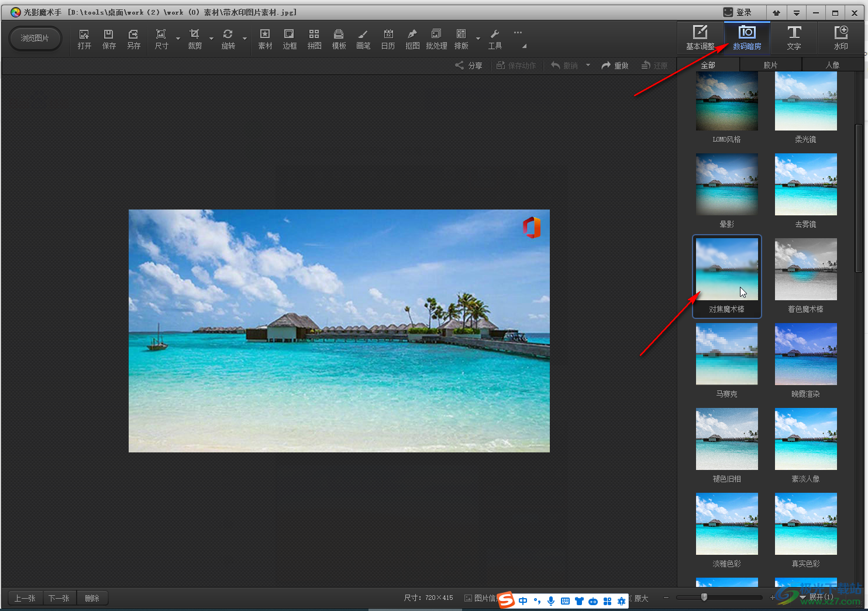Switch to the 基本调整 panel
The width and height of the screenshot is (868, 611).
(700, 38)
